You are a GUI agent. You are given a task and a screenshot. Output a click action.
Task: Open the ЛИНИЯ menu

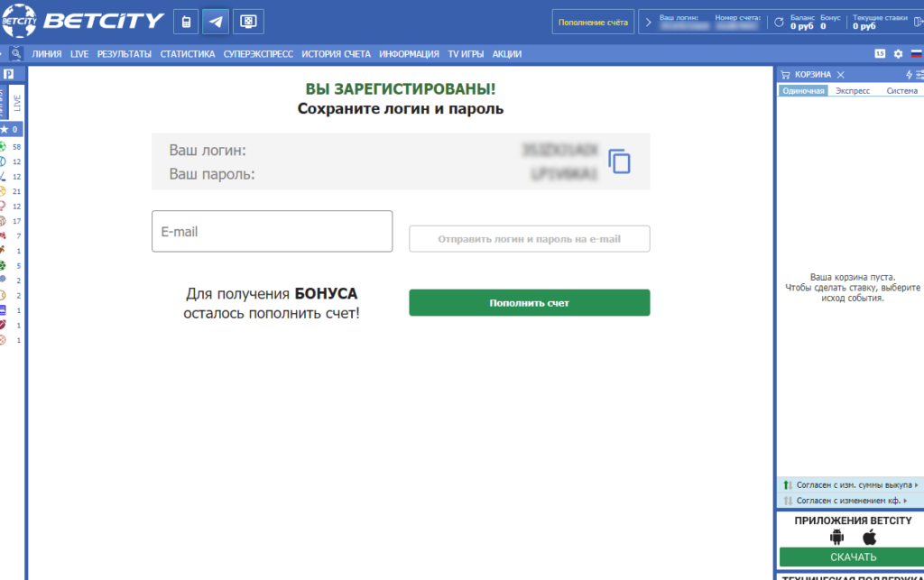47,54
